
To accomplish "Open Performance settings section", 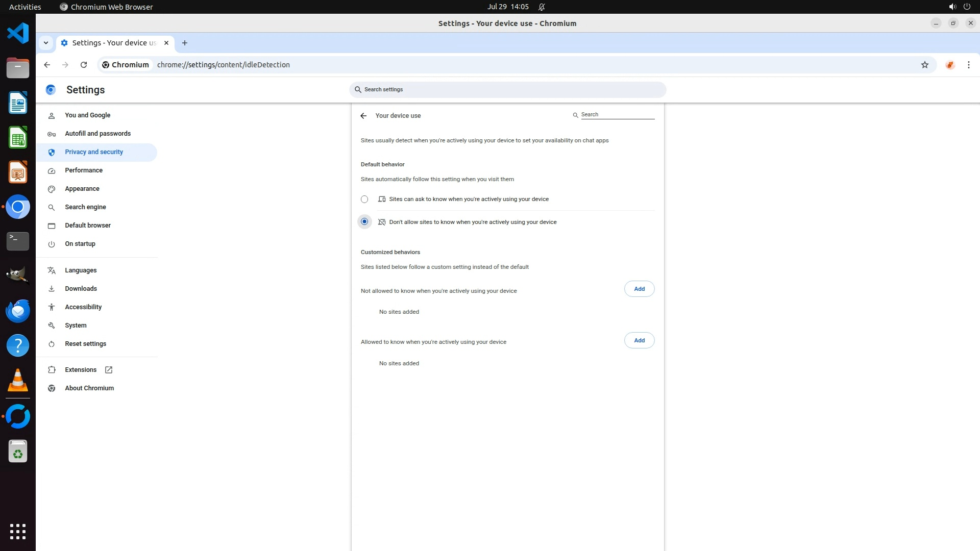I will pos(84,170).
